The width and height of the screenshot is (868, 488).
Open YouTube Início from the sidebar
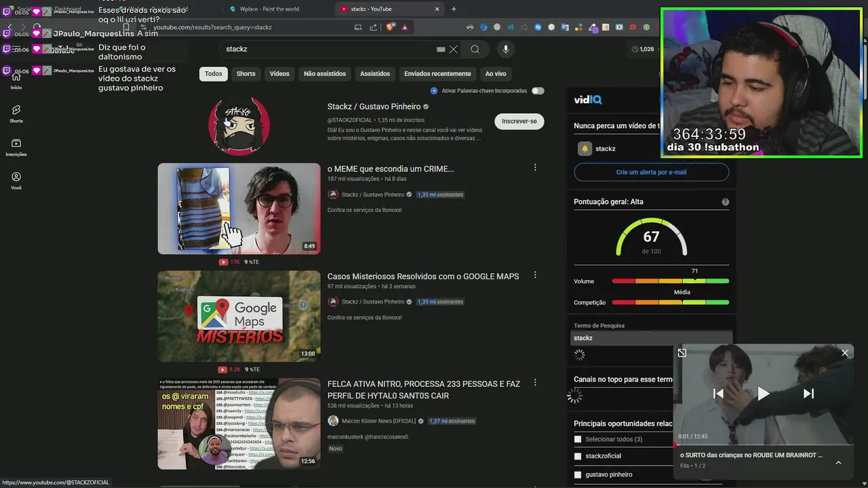pos(16,80)
